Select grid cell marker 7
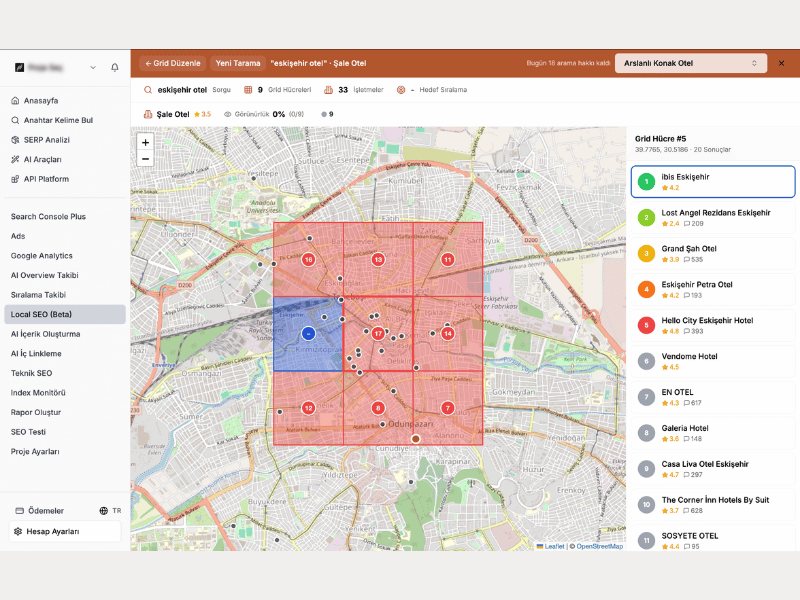This screenshot has width=800, height=600. pyautogui.click(x=447, y=408)
